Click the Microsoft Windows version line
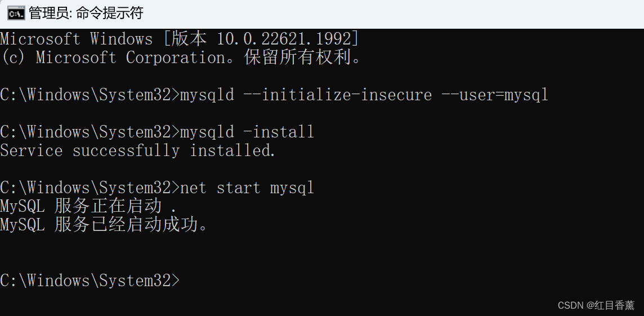The height and width of the screenshot is (316, 644). (180, 39)
